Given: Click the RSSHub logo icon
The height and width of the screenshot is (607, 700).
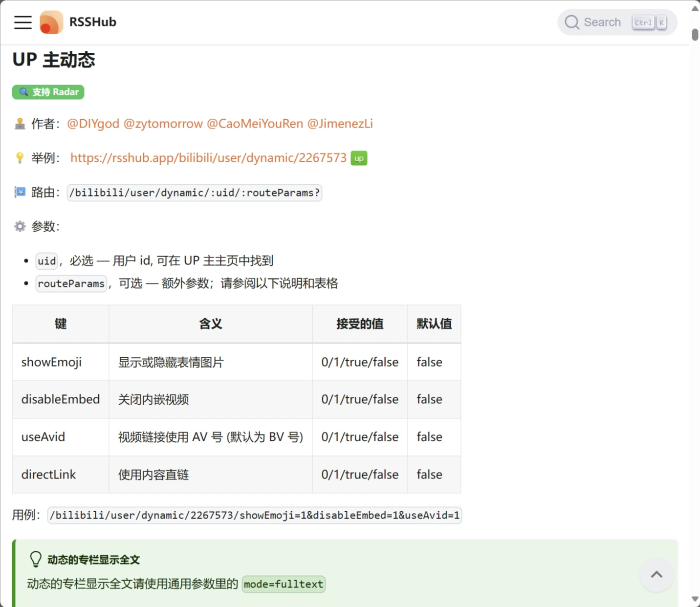Looking at the screenshot, I should point(51,22).
